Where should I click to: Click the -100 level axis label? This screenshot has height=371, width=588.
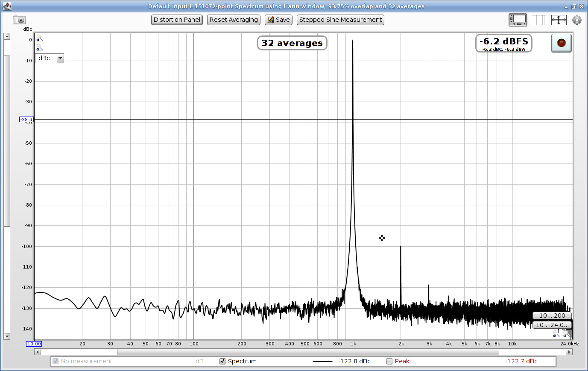(x=27, y=246)
